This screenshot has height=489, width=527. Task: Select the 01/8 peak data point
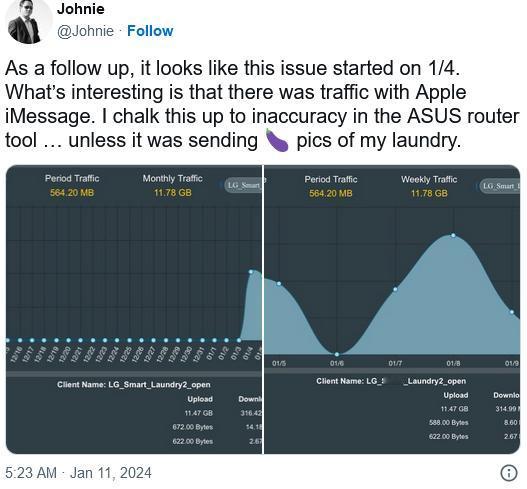point(453,235)
